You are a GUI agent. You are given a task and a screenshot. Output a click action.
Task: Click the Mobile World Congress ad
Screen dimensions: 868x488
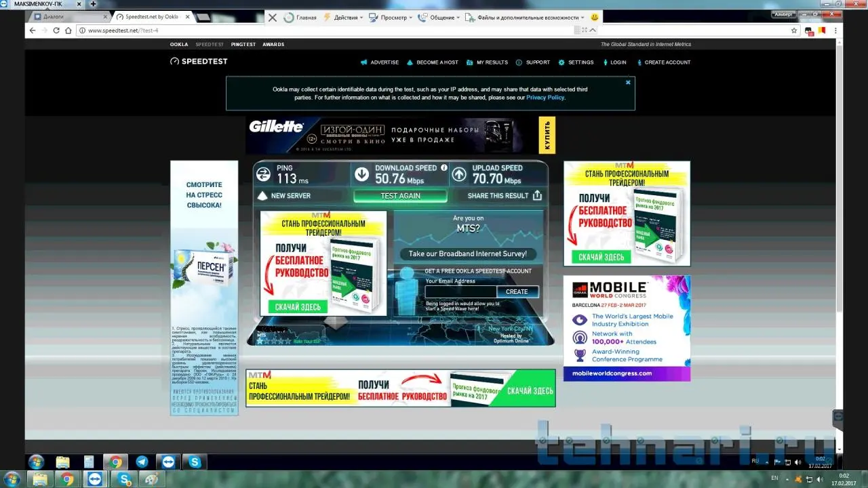(627, 328)
